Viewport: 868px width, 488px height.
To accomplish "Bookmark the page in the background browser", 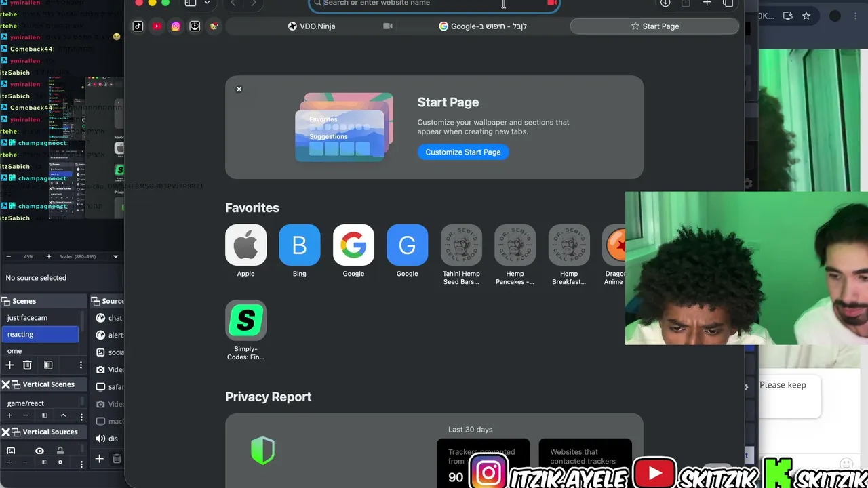I will pos(806,16).
